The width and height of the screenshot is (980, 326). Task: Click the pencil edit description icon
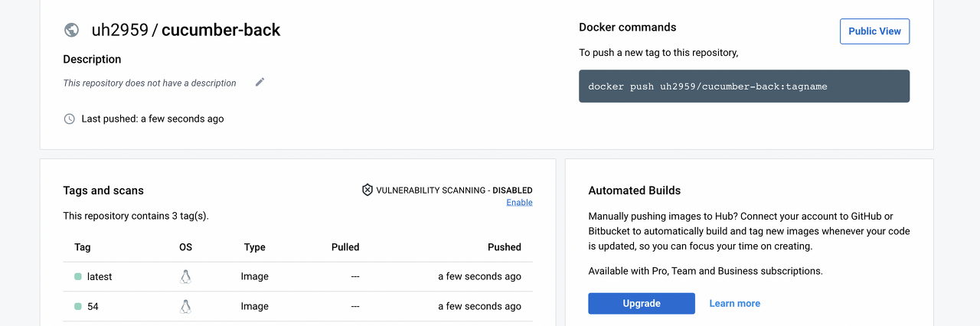[260, 82]
